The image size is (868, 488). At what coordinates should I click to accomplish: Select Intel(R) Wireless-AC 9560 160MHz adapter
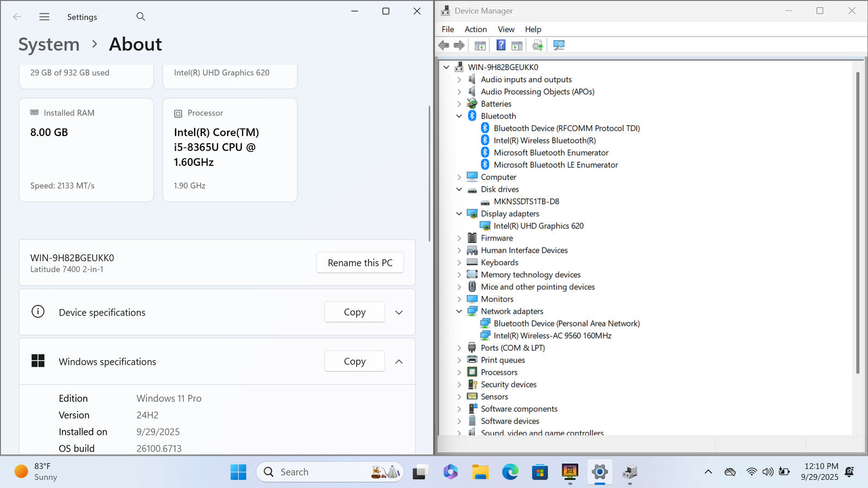pos(552,336)
